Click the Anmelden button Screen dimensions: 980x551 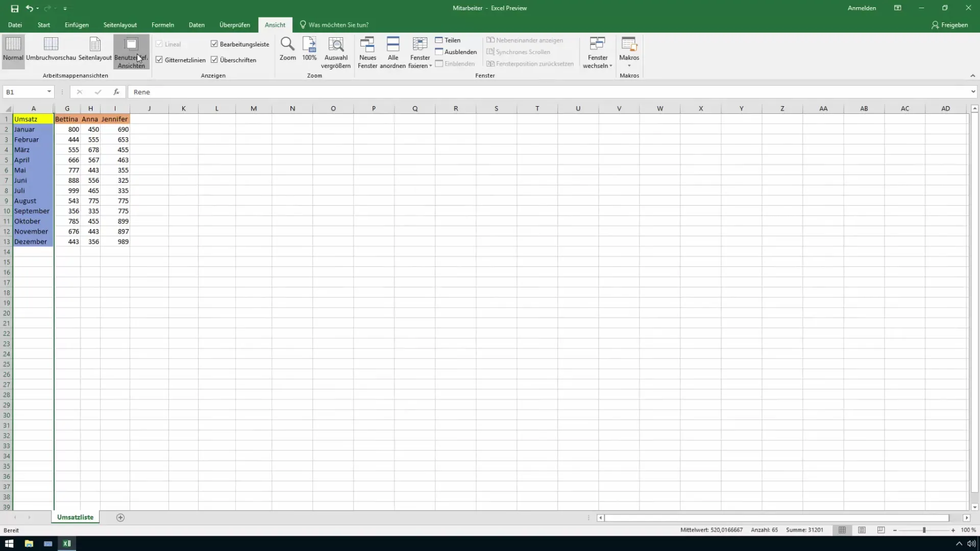862,8
